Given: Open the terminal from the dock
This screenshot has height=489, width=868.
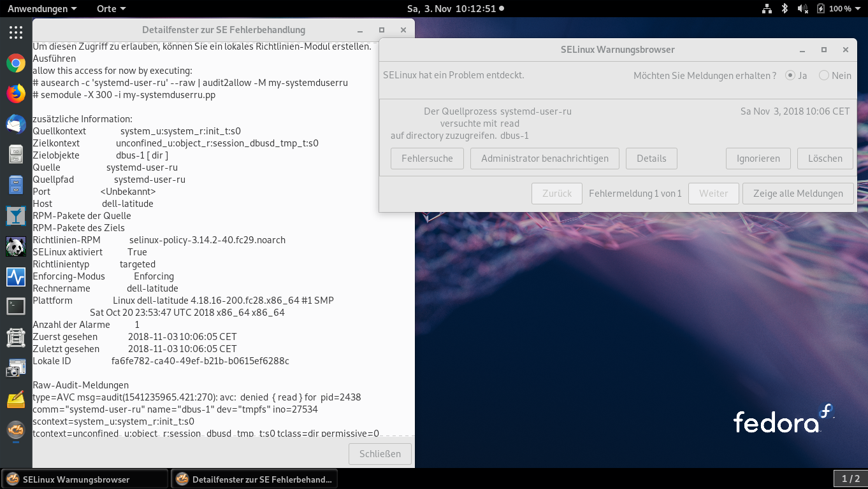Looking at the screenshot, I should point(16,307).
